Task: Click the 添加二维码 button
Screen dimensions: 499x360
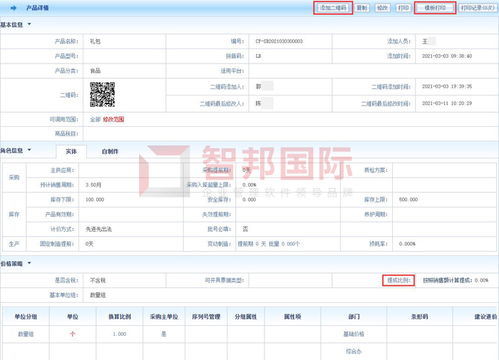Action: pos(333,8)
